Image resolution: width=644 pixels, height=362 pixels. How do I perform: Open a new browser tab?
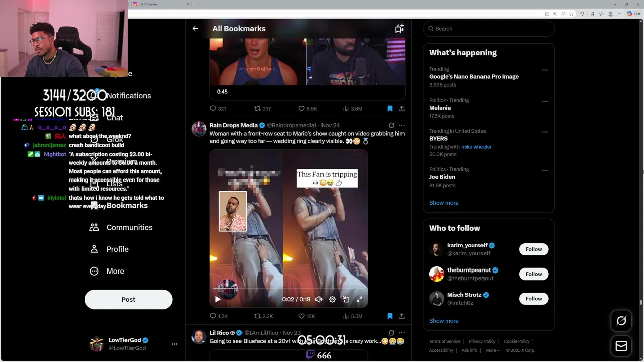pyautogui.click(x=196, y=4)
